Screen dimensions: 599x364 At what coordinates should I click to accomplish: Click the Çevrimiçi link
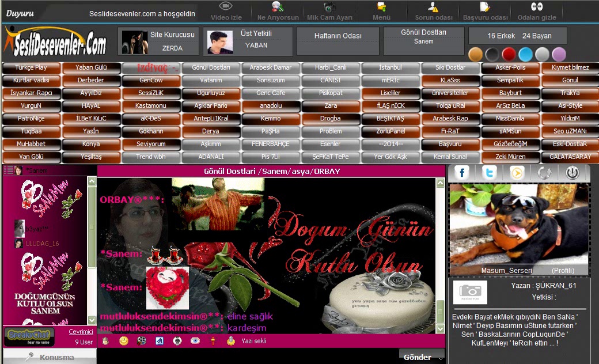pos(81,332)
